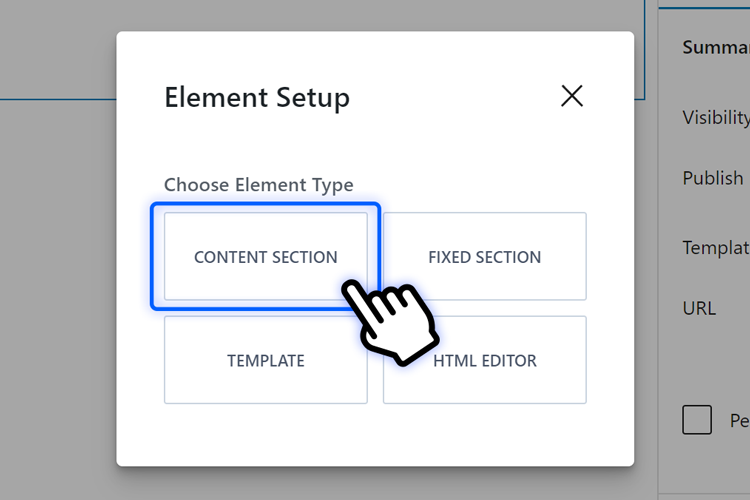This screenshot has width=750, height=500.
Task: Click the dimmed editor area above dialog
Action: pyautogui.click(x=375, y=15)
